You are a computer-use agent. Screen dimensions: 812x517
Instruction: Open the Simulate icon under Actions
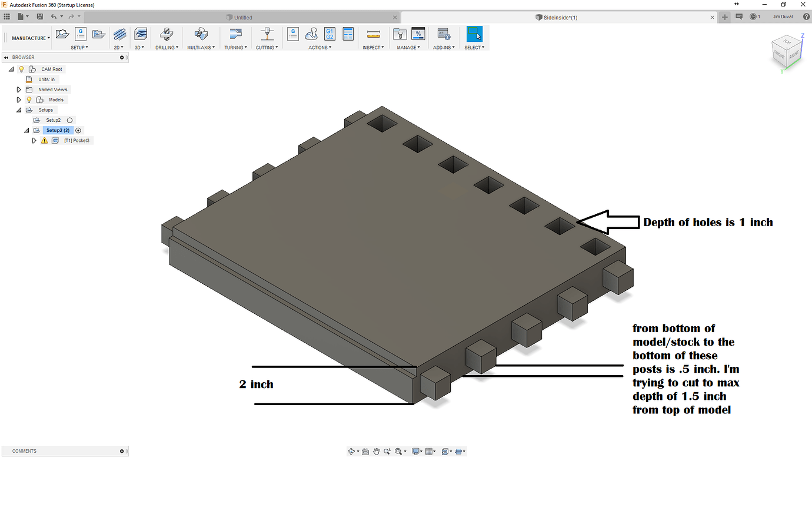(311, 34)
